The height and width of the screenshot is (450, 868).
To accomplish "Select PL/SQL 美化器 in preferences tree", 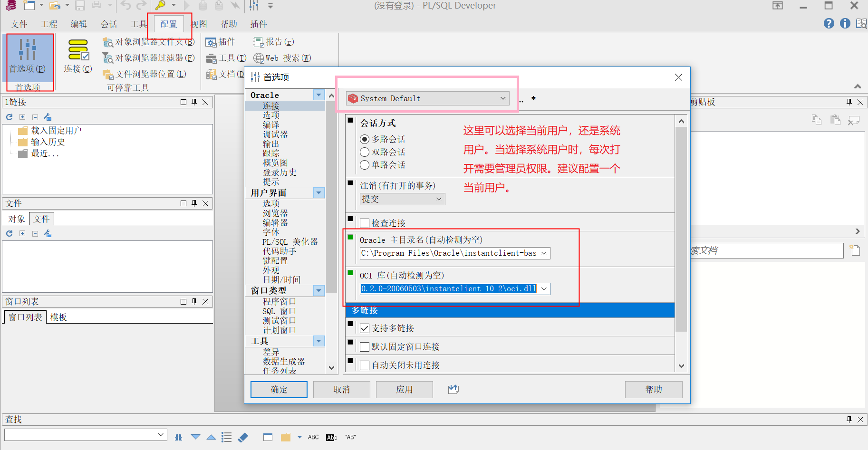I will coord(290,242).
